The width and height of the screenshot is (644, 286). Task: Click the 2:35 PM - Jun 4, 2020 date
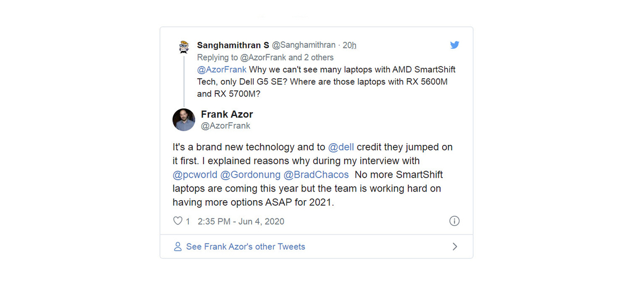[x=241, y=221]
